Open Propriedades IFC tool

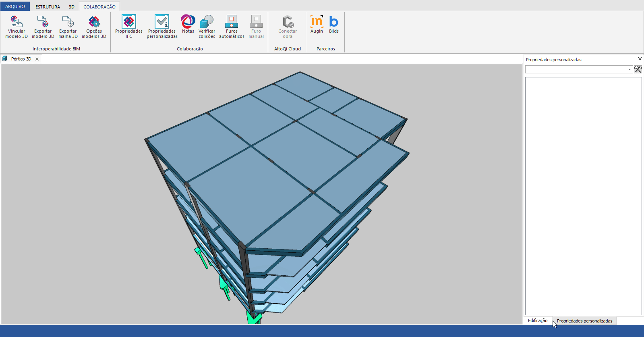tap(129, 22)
